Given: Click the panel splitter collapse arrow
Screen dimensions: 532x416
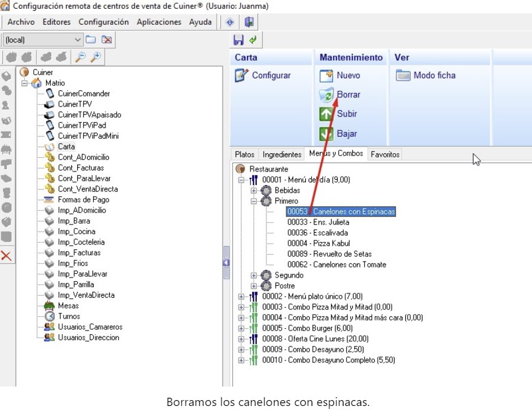Looking at the screenshot, I should (x=226, y=263).
